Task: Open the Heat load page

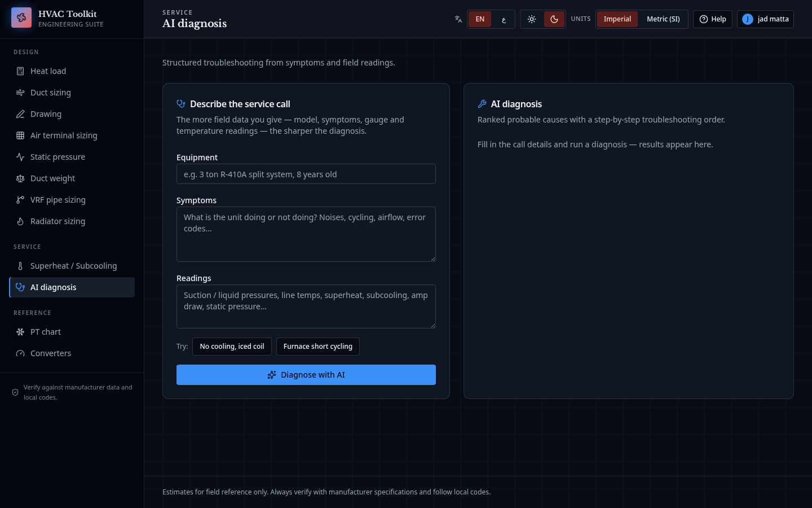Action: [72, 71]
